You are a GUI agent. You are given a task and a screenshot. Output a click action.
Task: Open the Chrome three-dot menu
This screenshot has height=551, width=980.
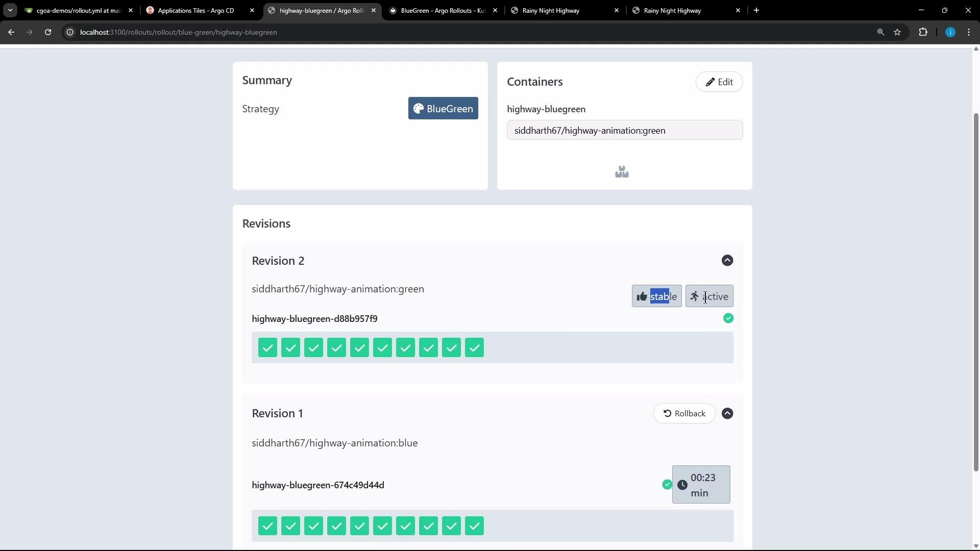pyautogui.click(x=969, y=32)
